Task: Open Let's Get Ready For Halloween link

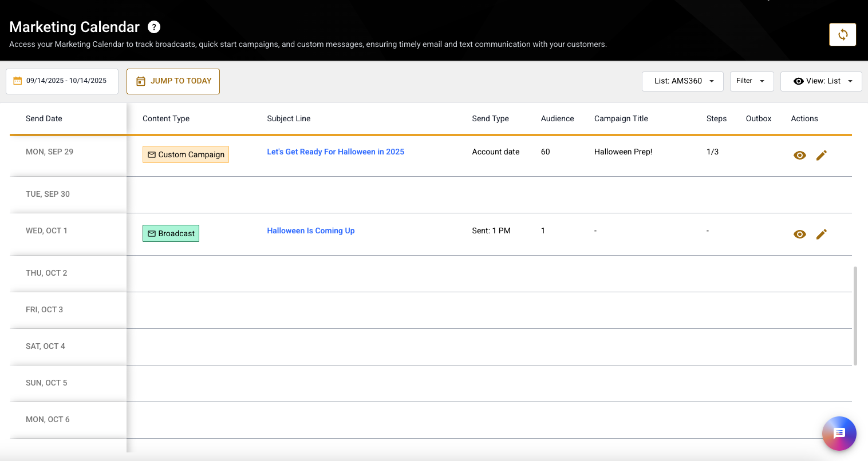Action: pyautogui.click(x=336, y=152)
